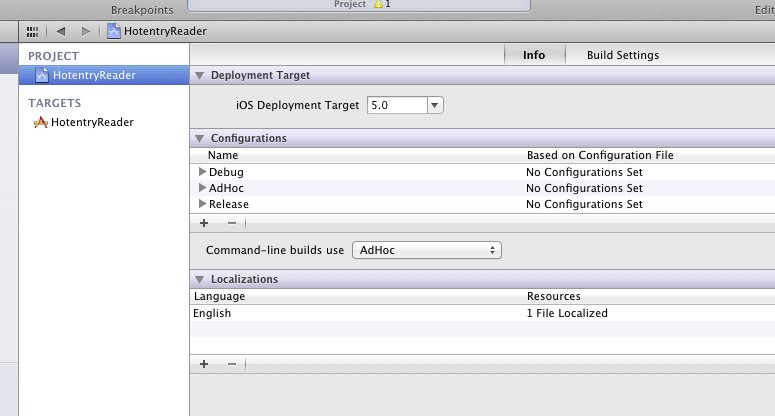Select HotentryReader under PROJECT
This screenshot has width=775, height=416.
coord(104,75)
